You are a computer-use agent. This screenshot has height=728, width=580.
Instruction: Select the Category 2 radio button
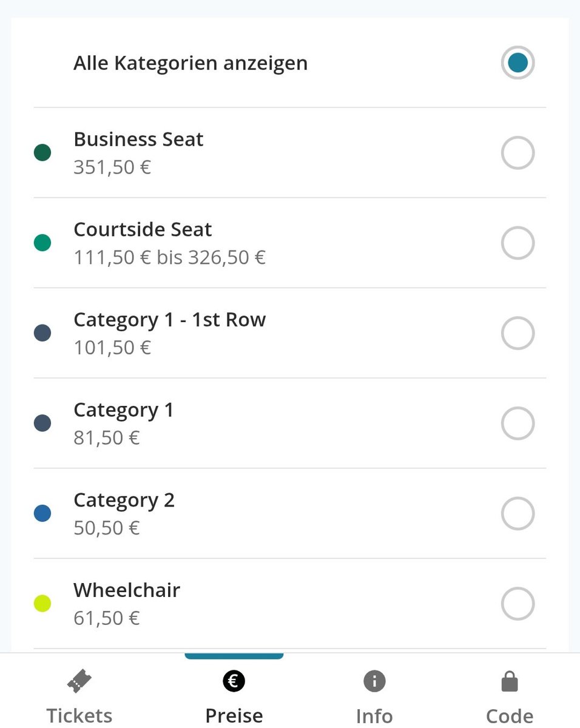pyautogui.click(x=518, y=514)
